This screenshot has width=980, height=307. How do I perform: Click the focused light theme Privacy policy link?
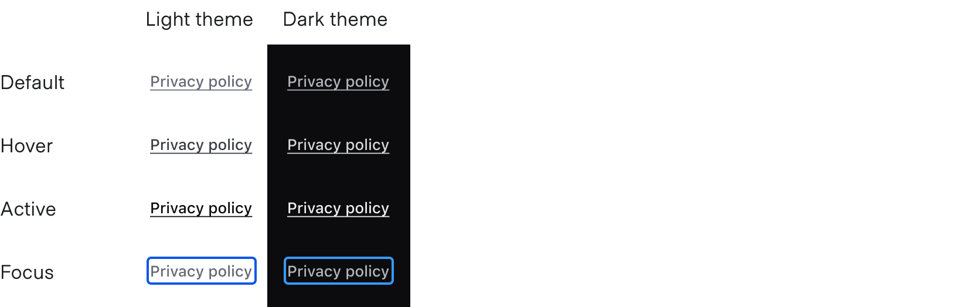[x=201, y=271]
